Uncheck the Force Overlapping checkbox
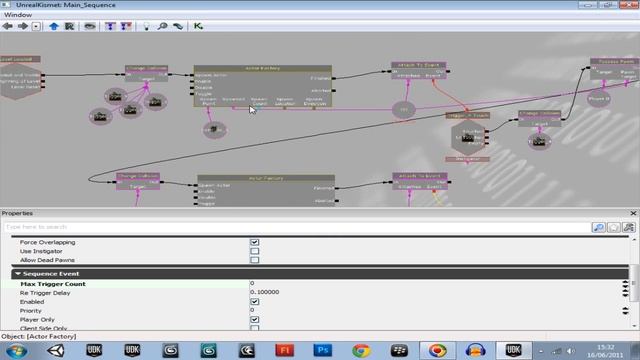Screen dimensions: 640x360 (254, 242)
